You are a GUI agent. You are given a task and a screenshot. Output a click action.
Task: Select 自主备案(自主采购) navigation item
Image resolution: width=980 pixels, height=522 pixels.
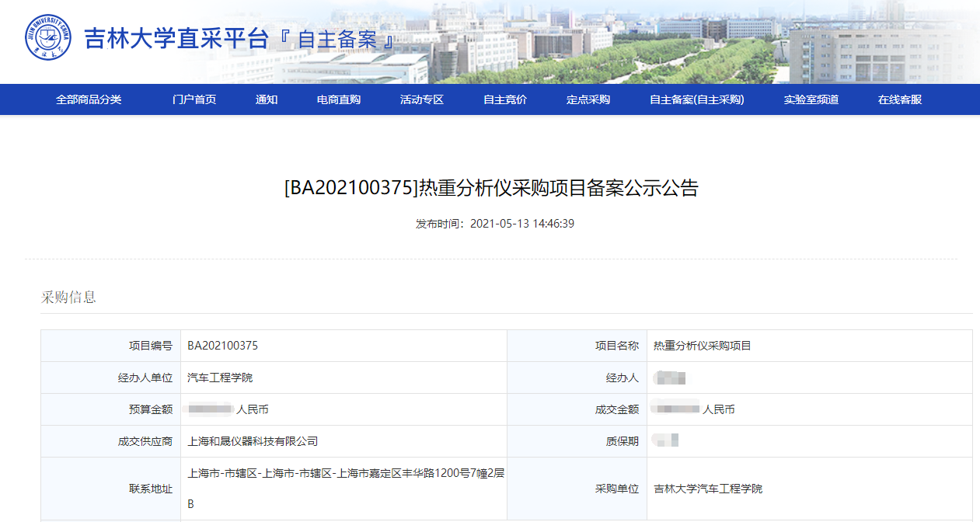click(695, 99)
